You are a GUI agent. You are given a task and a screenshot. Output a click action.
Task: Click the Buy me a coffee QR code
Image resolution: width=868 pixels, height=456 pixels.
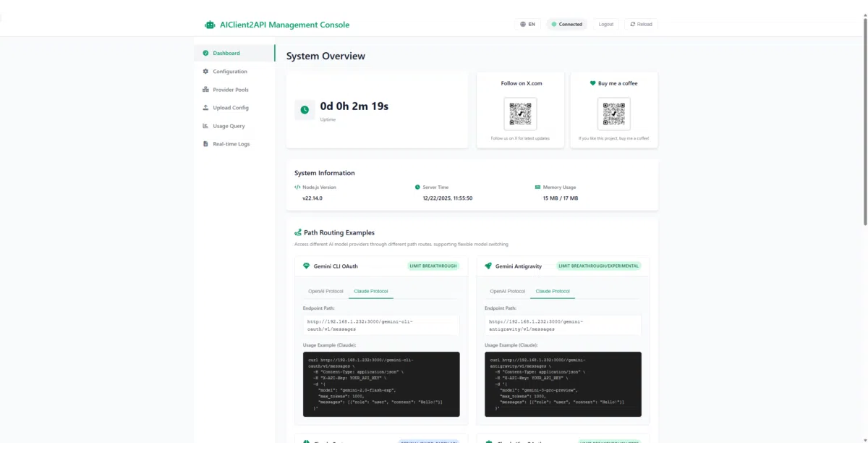(614, 114)
